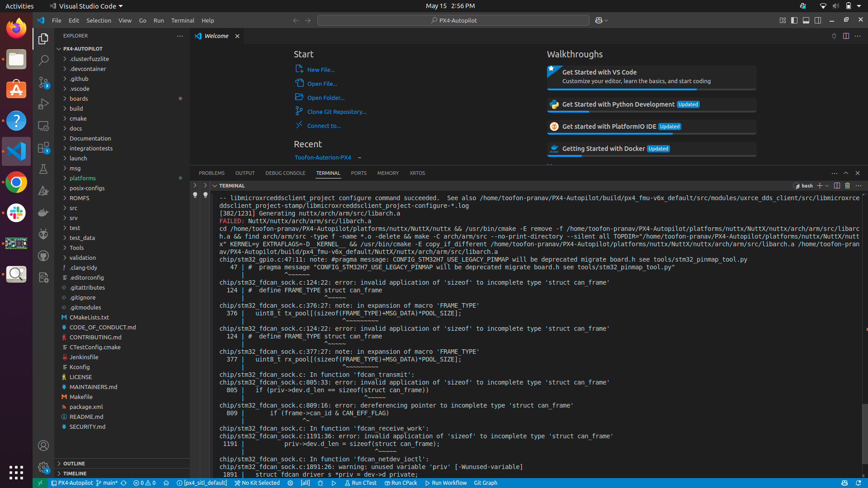868x488 pixels.
Task: Click the build gear icon in status bar
Action: tap(290, 483)
